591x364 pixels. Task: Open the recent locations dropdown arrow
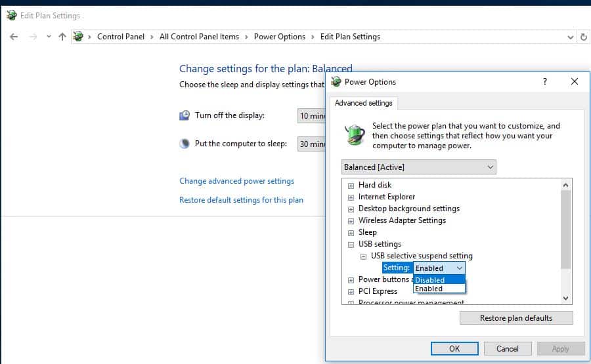pos(49,37)
